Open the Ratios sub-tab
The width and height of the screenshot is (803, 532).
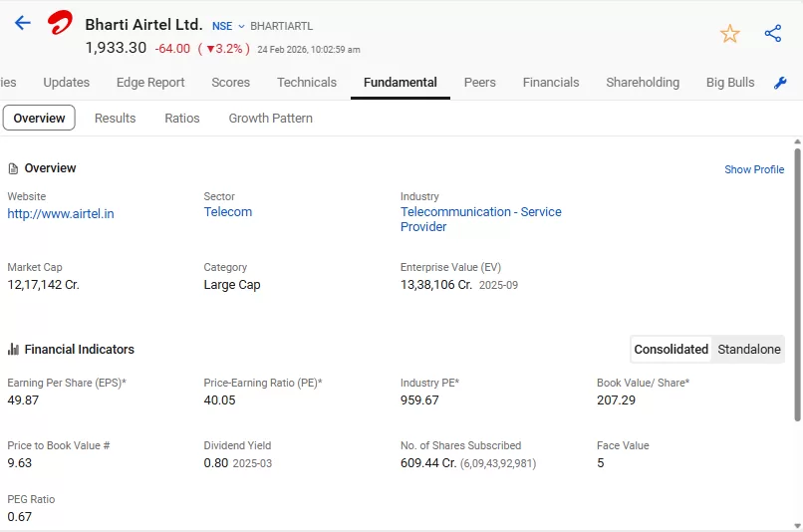181,119
